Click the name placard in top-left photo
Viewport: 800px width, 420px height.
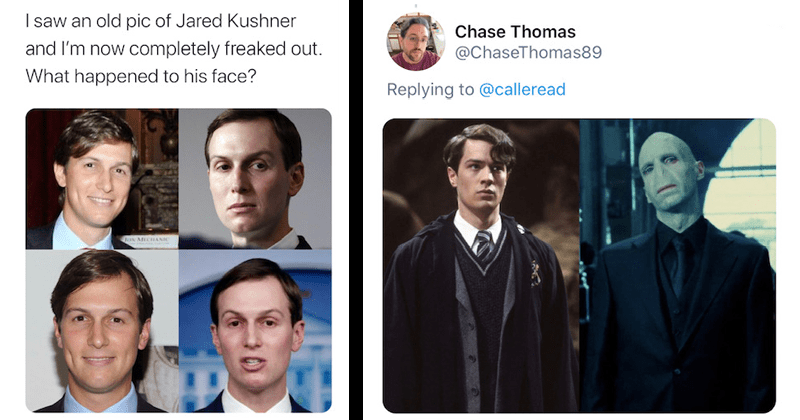coord(148,239)
